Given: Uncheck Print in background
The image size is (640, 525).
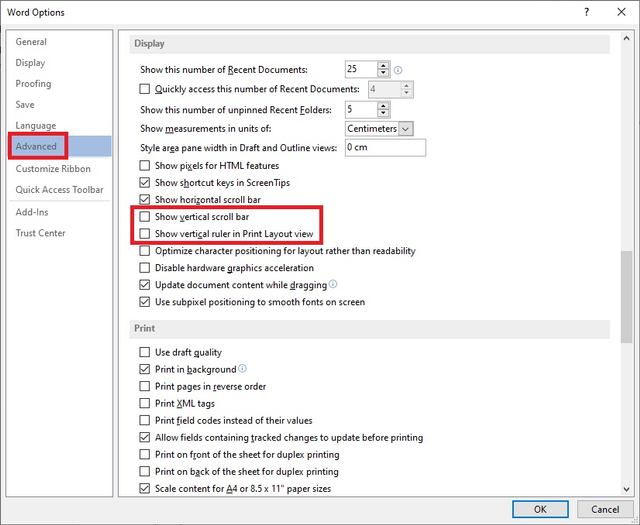Looking at the screenshot, I should 144,369.
